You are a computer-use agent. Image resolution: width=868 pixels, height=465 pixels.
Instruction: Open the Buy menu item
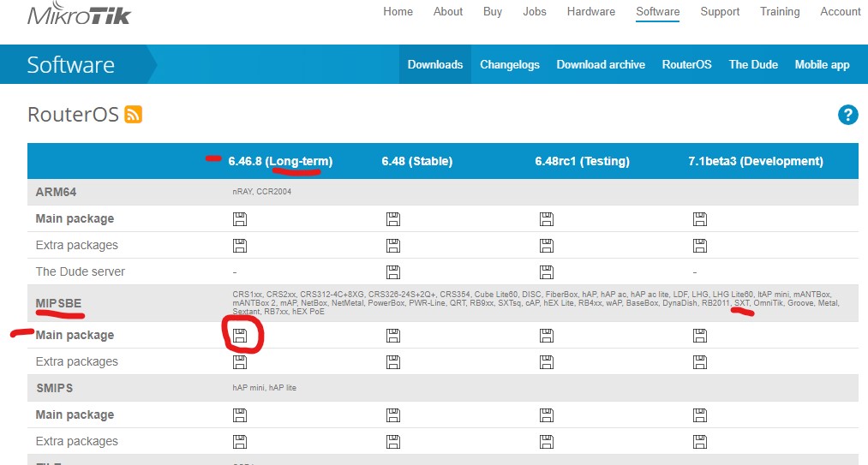[493, 12]
